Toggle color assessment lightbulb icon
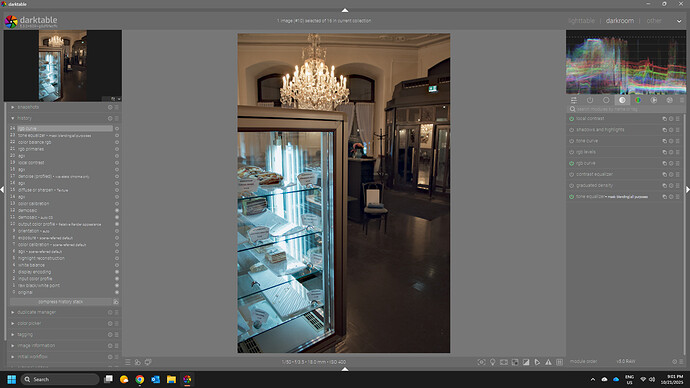The width and height of the screenshot is (690, 388). pos(493,362)
